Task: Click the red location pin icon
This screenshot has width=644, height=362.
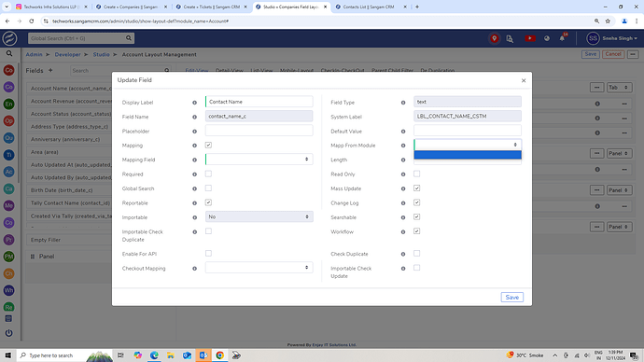Action: (x=494, y=38)
